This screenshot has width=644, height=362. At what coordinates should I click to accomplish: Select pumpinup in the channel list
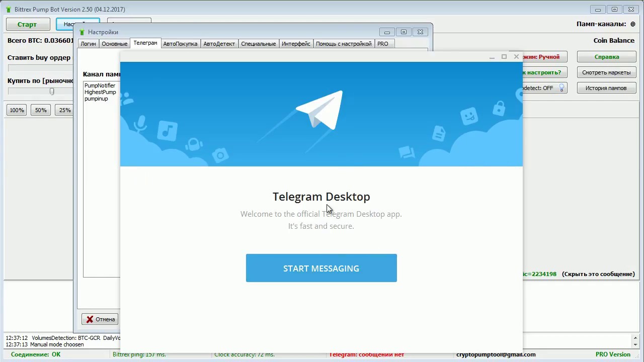click(x=96, y=99)
